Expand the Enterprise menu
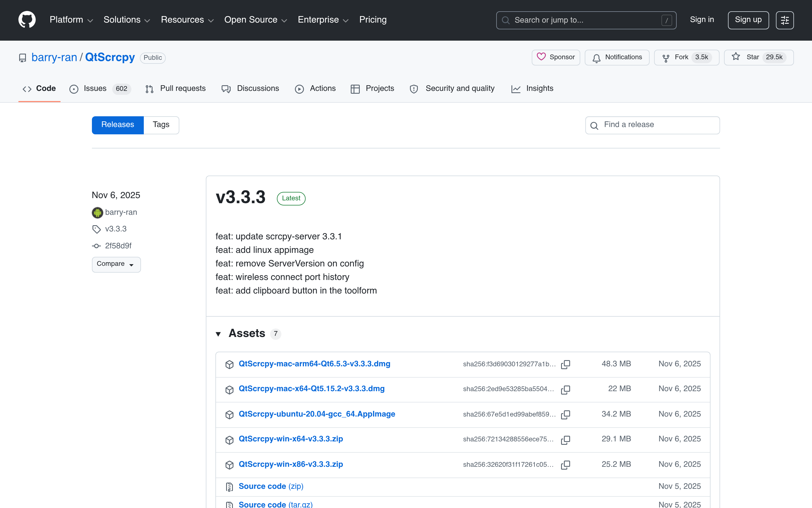The width and height of the screenshot is (812, 508). [323, 20]
